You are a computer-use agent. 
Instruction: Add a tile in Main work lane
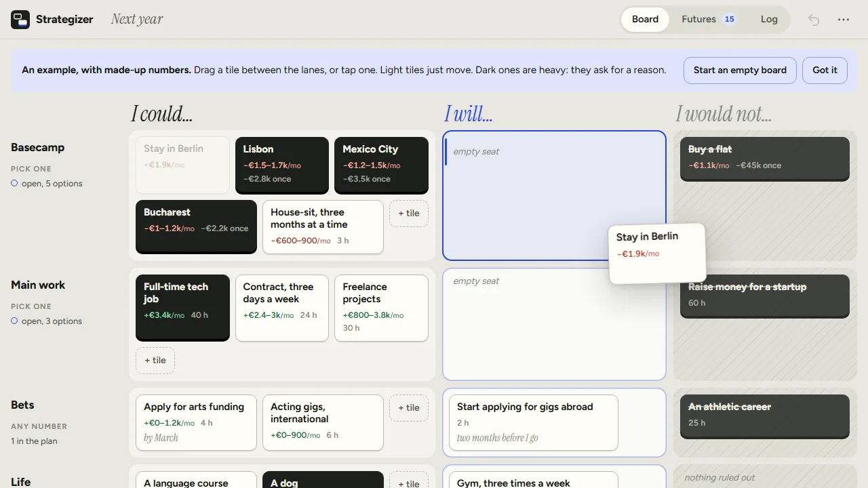[155, 361]
